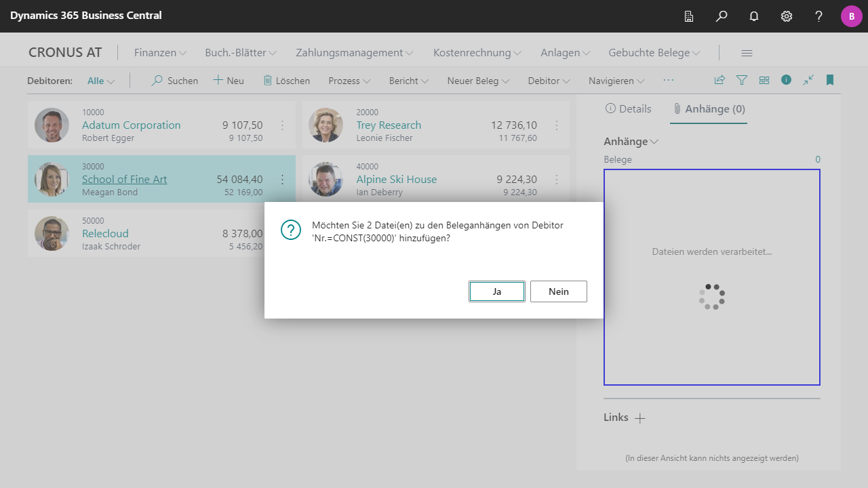
Task: Click the share icon in toolbar
Action: (x=719, y=80)
